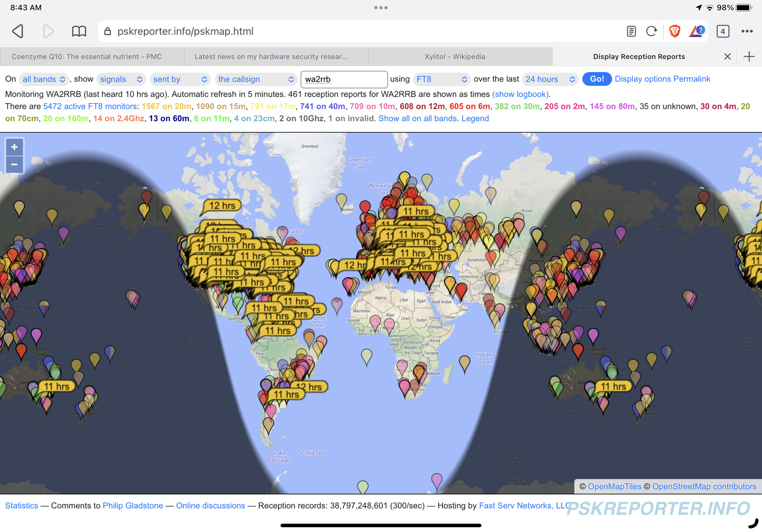Tap the browser back arrow

point(18,31)
